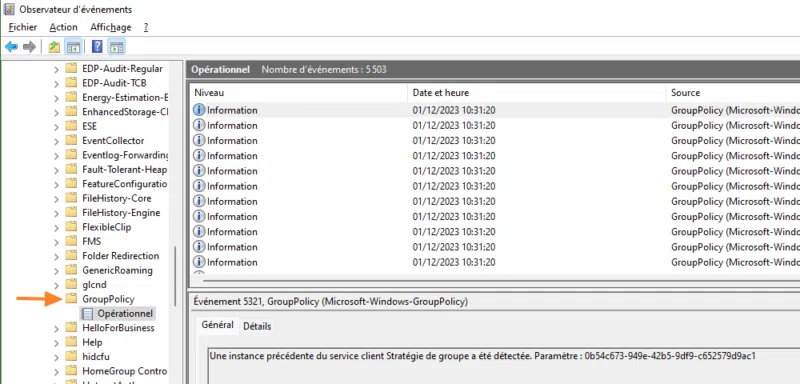Expand the FlexibleClip node
This screenshot has width=800, height=384.
57,227
